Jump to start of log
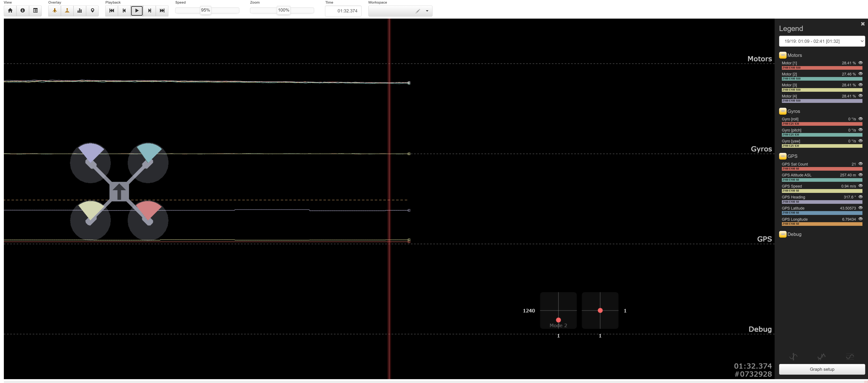The width and height of the screenshot is (868, 383). (112, 10)
